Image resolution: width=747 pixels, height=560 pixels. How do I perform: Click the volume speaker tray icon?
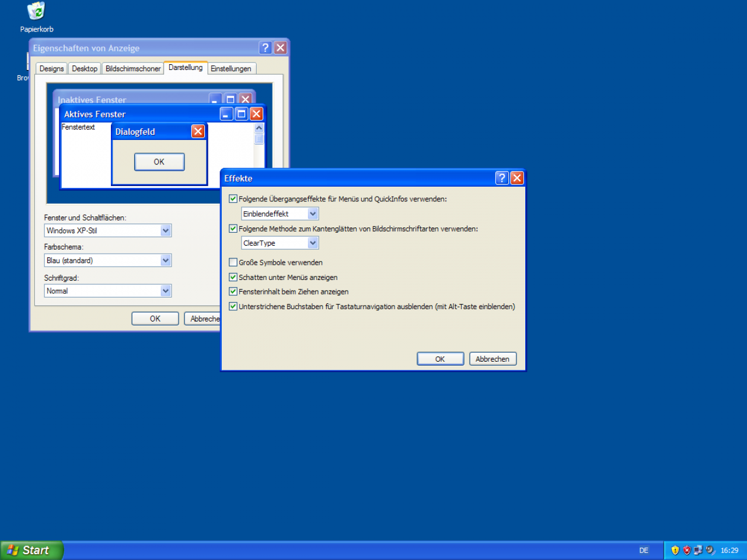point(710,550)
